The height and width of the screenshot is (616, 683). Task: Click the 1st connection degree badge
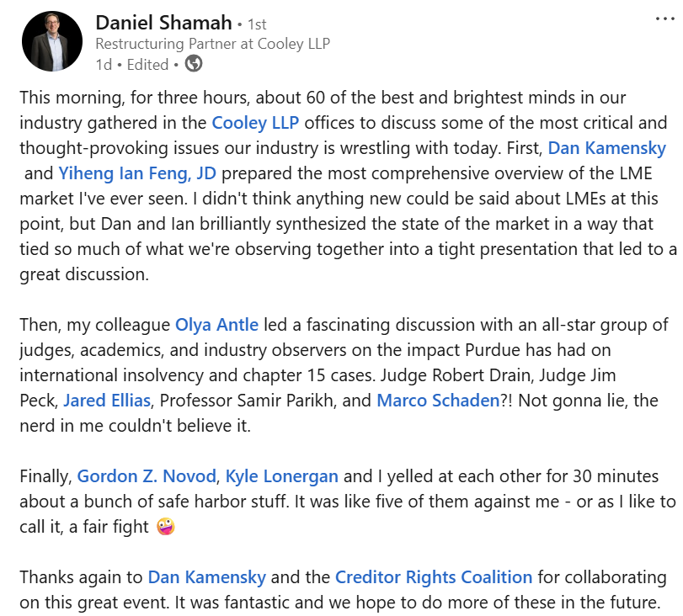257,24
